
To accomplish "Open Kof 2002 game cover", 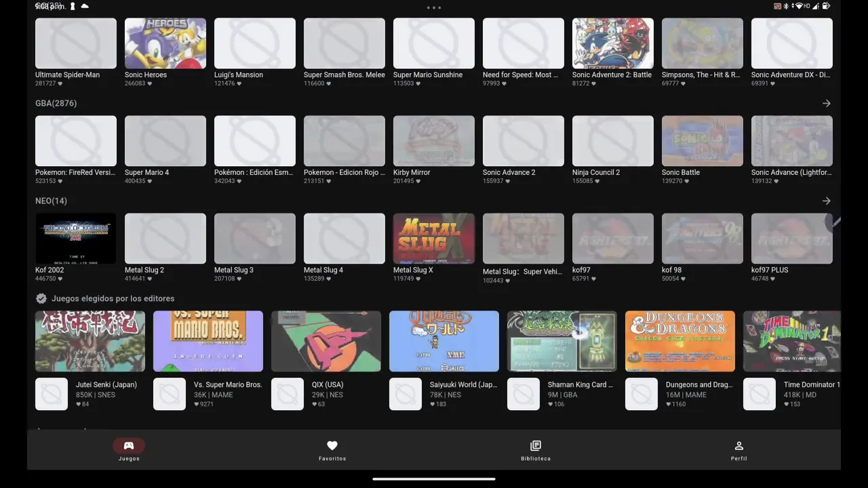I will pos(76,239).
